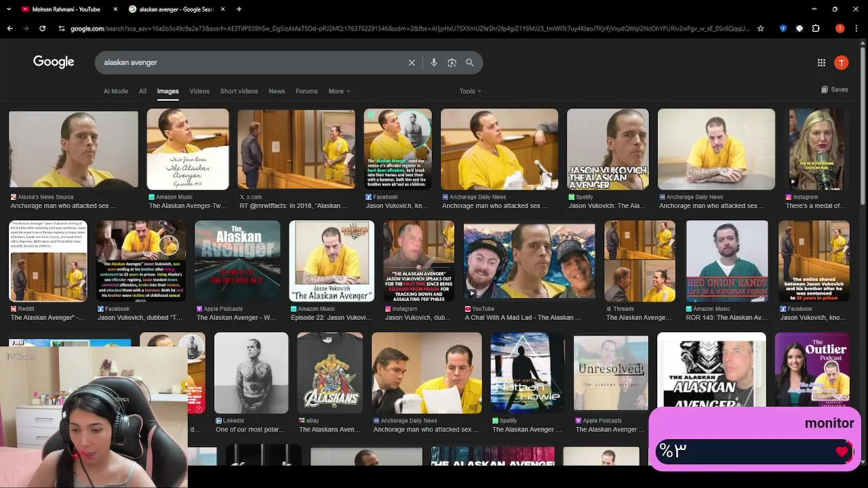Open Episode 22: Jason Vukovich thumbnail
This screenshot has height=488, width=868.
click(332, 261)
